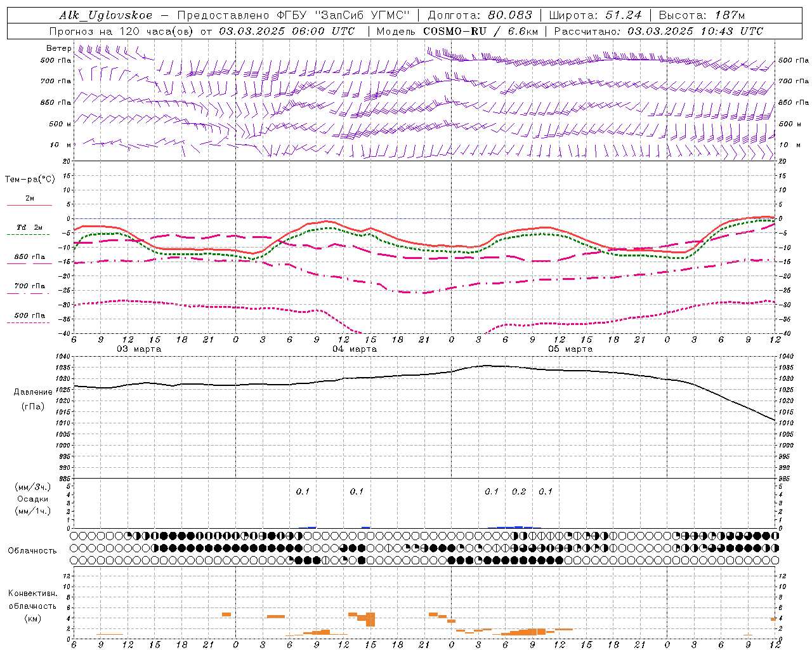
Task: Select the Долгота: 80.083 value
Action: (x=480, y=15)
